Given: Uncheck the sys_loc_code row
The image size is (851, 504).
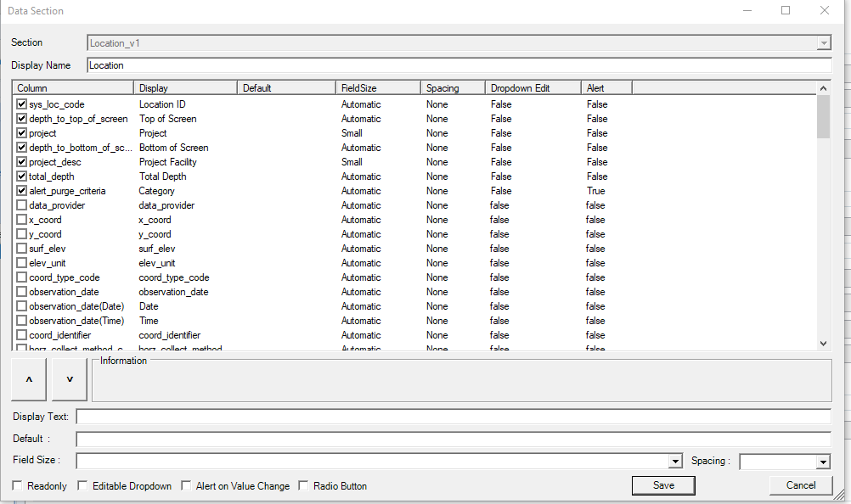Looking at the screenshot, I should [x=21, y=104].
